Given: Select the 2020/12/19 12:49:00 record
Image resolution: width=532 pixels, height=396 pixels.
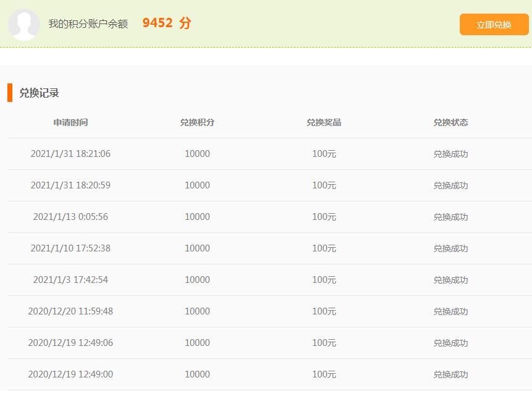Looking at the screenshot, I should click(x=70, y=374).
